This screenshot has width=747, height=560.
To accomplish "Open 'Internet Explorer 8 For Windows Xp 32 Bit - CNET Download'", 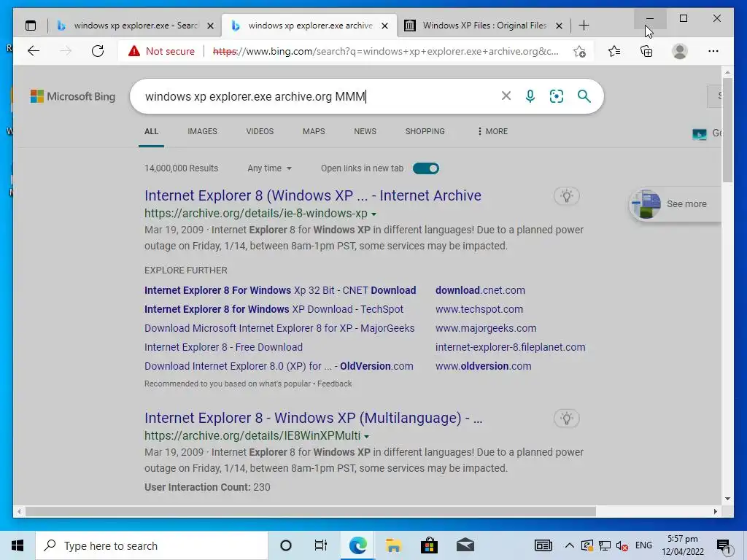I will coord(280,290).
